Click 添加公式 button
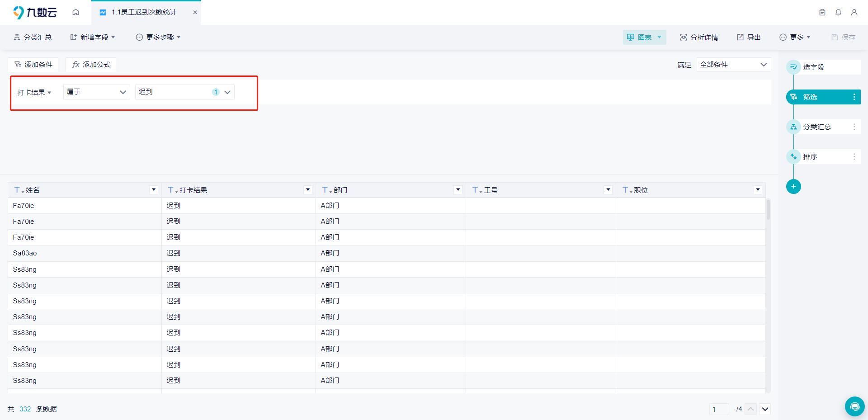 pos(91,65)
